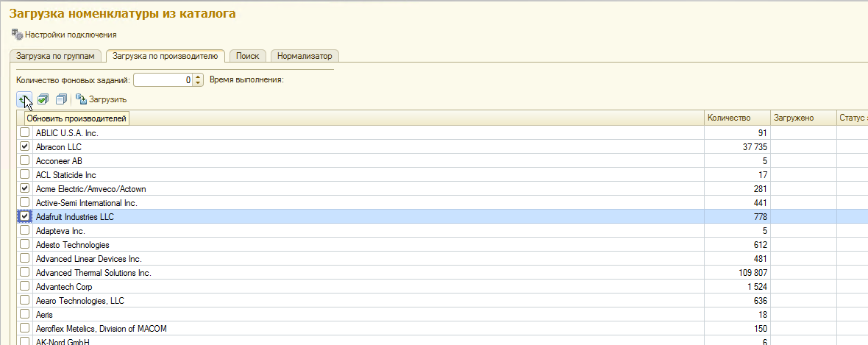Screen dimensions: 868x345
Task: Click the Загрузить toolbar button
Action: click(x=102, y=99)
